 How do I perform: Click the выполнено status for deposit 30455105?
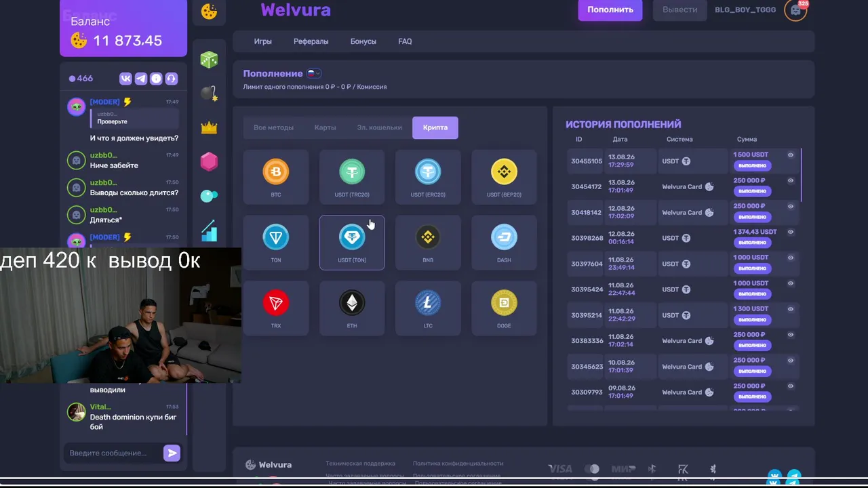752,165
